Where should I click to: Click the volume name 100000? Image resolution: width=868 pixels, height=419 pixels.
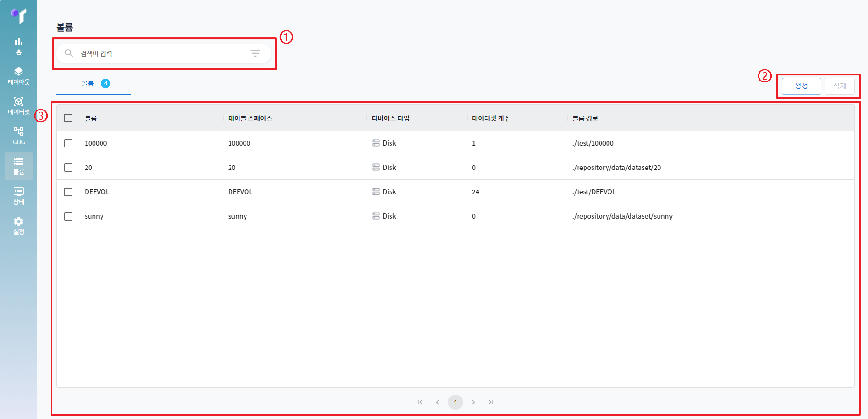pyautogui.click(x=96, y=143)
